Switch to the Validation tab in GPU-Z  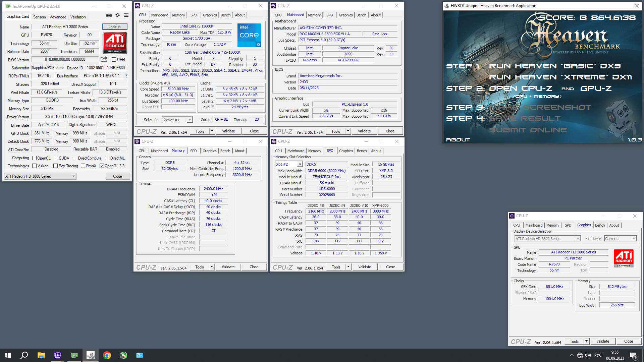[78, 17]
